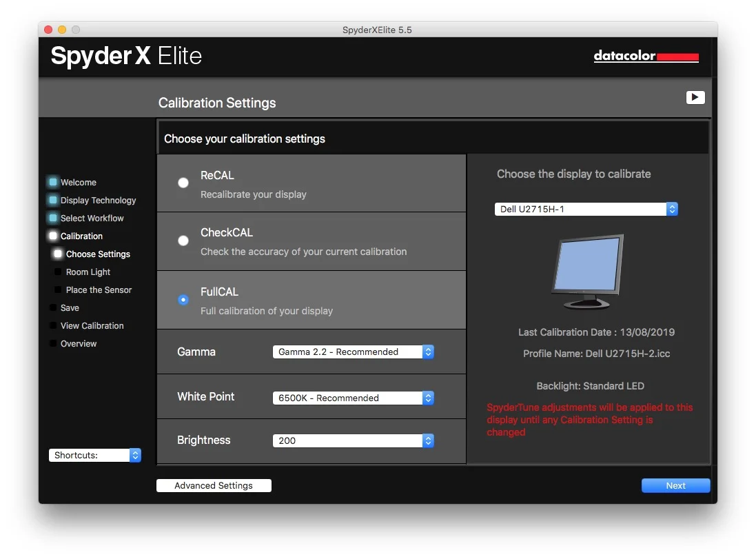This screenshot has width=756, height=559.
Task: Click the Choose Settings step indicator
Action: pos(58,254)
